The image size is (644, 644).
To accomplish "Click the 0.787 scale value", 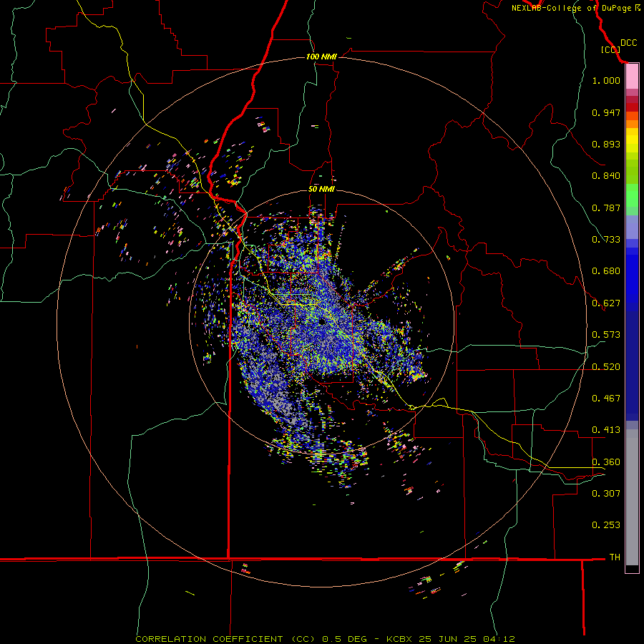I will pyautogui.click(x=606, y=208).
